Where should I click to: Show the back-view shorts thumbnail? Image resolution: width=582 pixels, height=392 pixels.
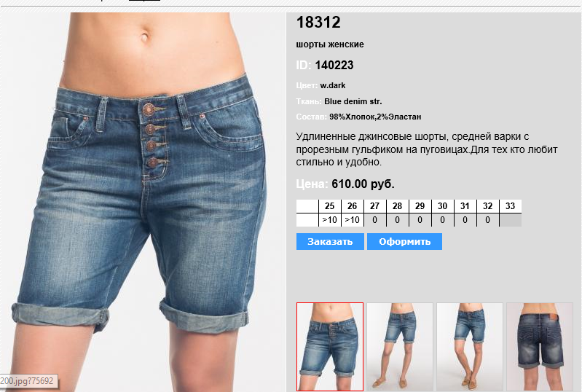[x=540, y=347]
